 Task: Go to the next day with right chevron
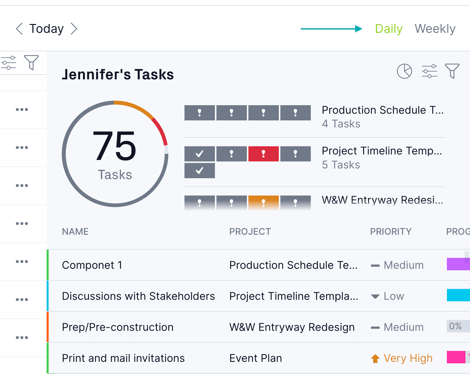74,29
